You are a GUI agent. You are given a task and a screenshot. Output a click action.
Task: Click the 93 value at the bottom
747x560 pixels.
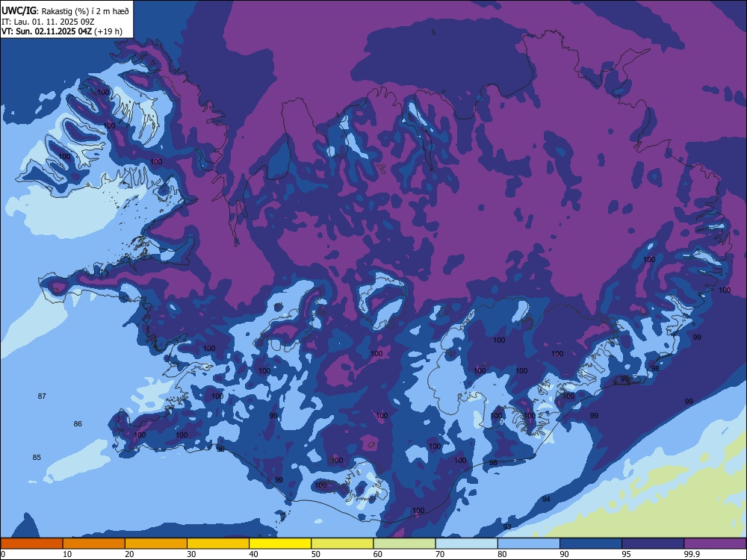(x=507, y=526)
